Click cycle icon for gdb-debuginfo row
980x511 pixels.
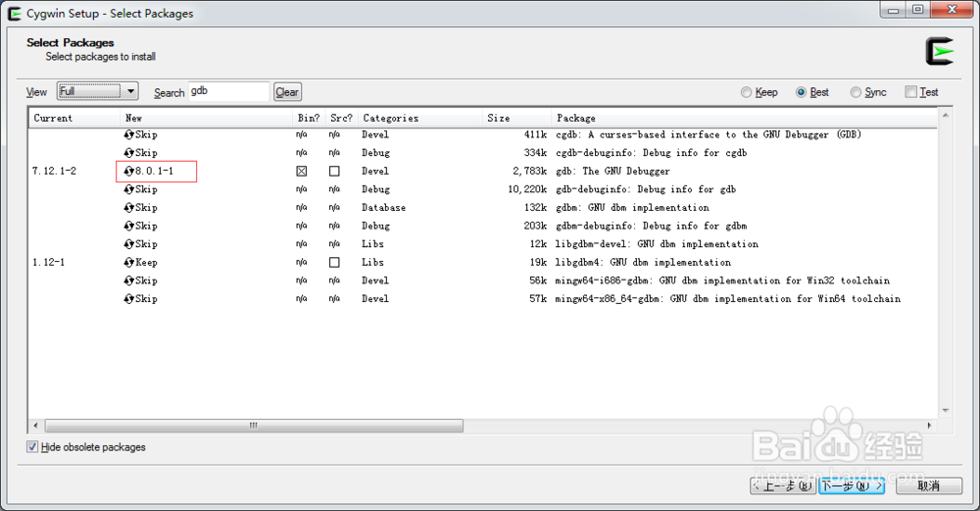pos(128,189)
